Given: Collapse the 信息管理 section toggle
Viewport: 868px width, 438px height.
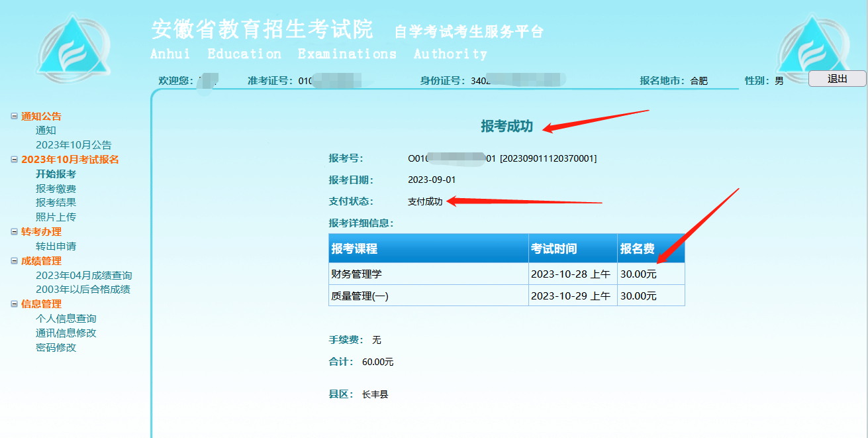Looking at the screenshot, I should (15, 304).
